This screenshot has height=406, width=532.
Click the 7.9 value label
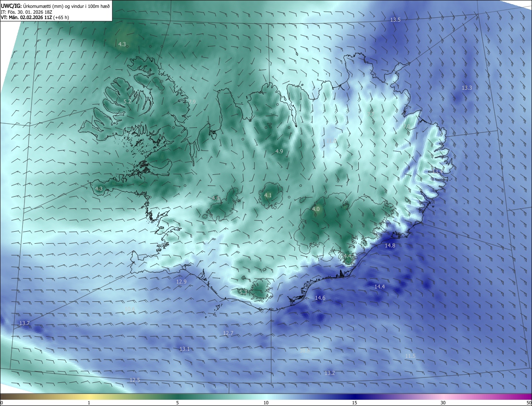(192, 102)
